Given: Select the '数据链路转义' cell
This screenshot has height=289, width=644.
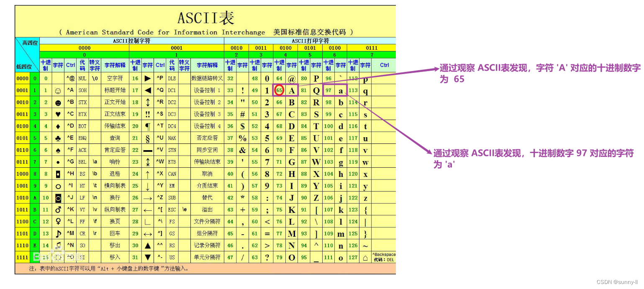Looking at the screenshot, I should coord(207,78).
